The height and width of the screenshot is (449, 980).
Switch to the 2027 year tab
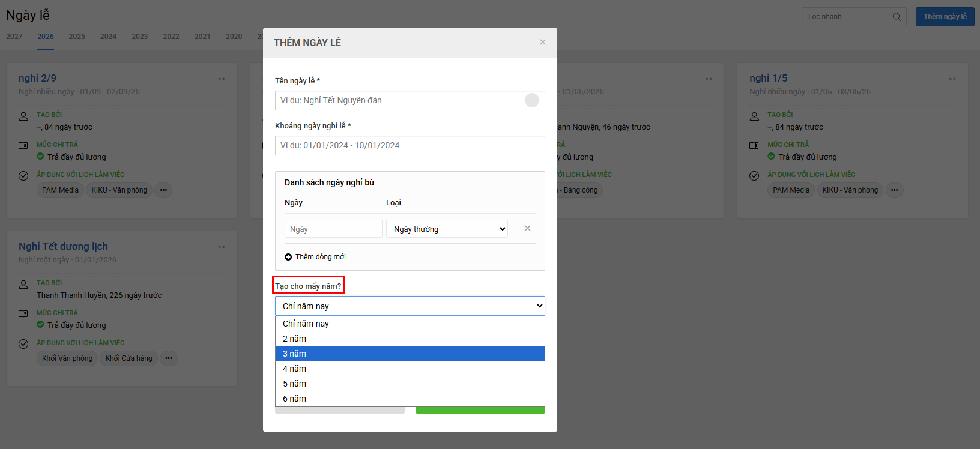pyautogui.click(x=14, y=37)
